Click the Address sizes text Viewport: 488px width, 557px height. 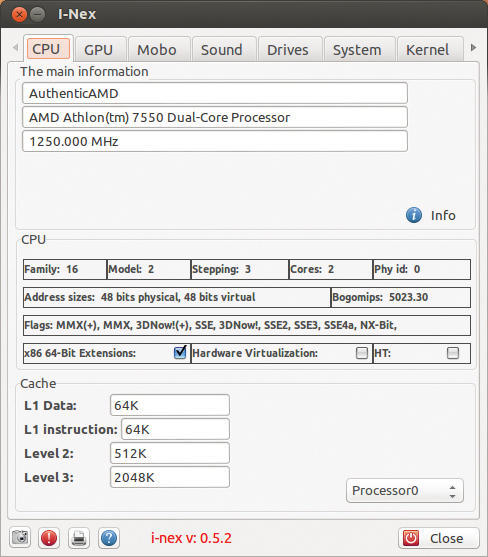point(140,297)
